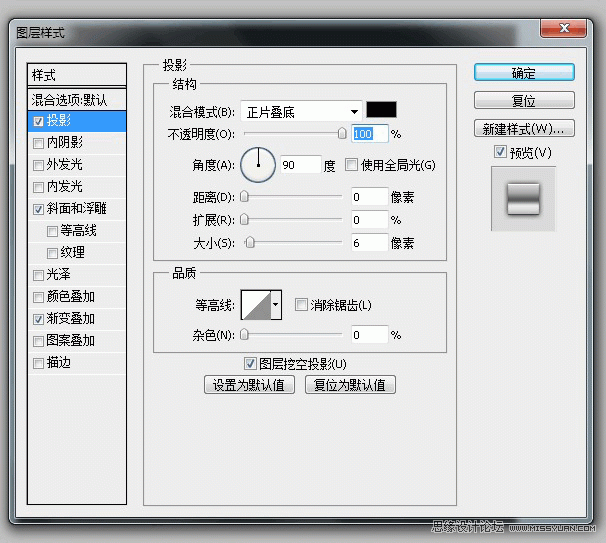Open 新建样式(W)... dialog button

524,128
